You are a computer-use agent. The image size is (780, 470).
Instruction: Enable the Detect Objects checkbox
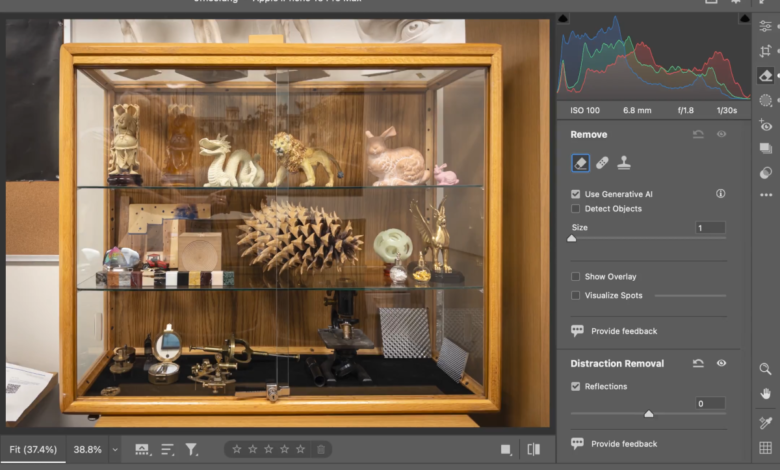576,209
